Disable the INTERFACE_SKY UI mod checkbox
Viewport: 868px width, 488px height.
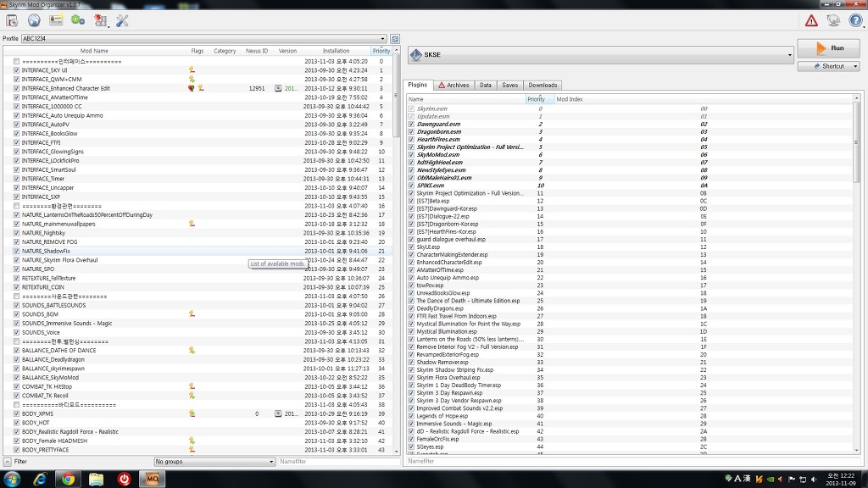tap(17, 70)
